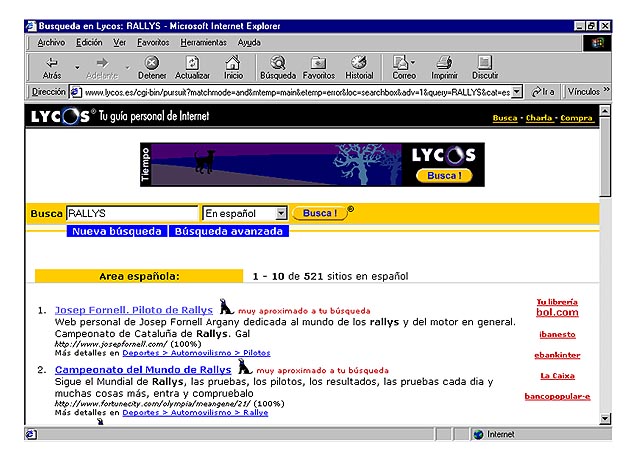Click the vertical scrollbar thumb

pos(605,156)
